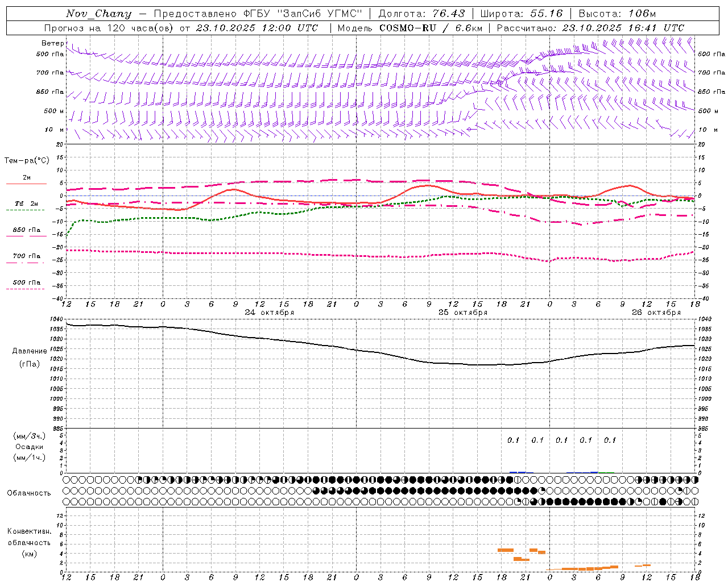Click the (гПа) unit under Давление
The height and width of the screenshot is (582, 728).
coord(30,364)
